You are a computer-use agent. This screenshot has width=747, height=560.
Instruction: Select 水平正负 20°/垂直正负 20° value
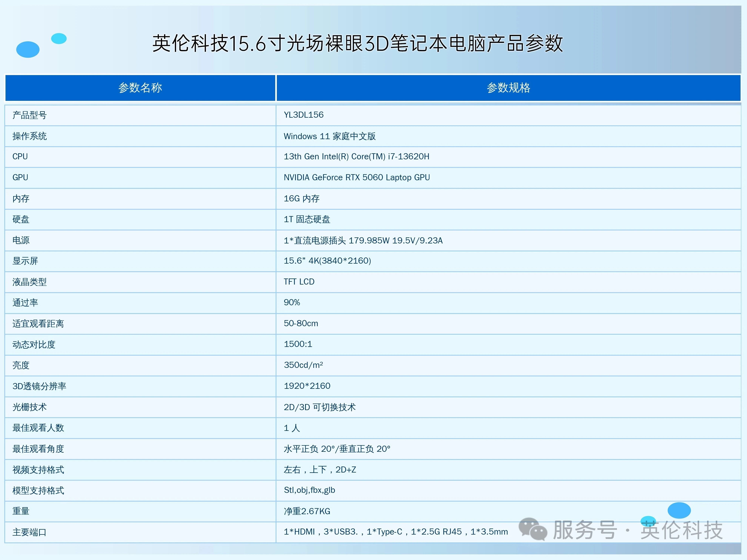tap(337, 449)
